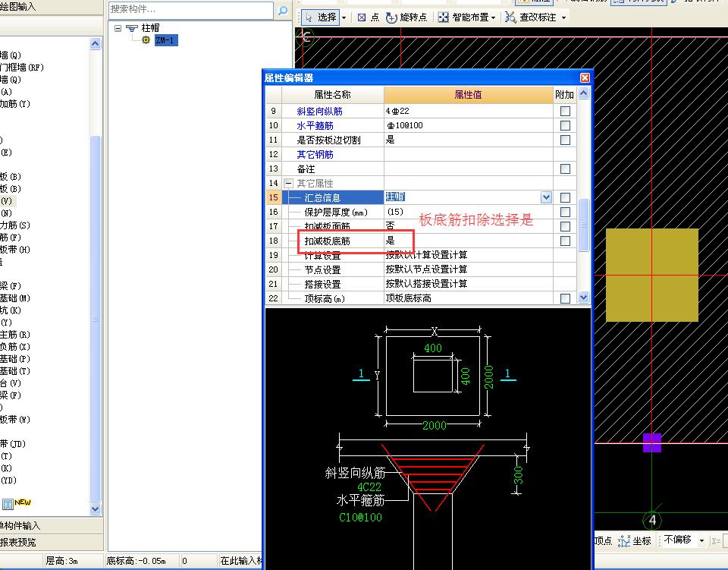Click the 附加 column header
The width and height of the screenshot is (728, 570).
coord(564,95)
